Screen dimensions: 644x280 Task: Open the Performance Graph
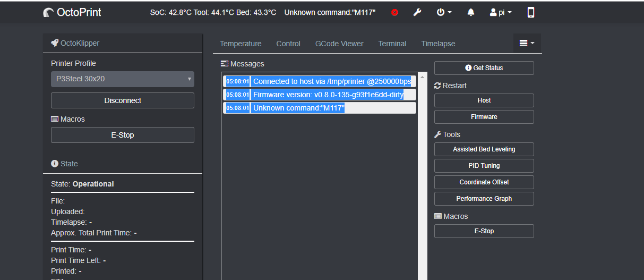point(484,199)
